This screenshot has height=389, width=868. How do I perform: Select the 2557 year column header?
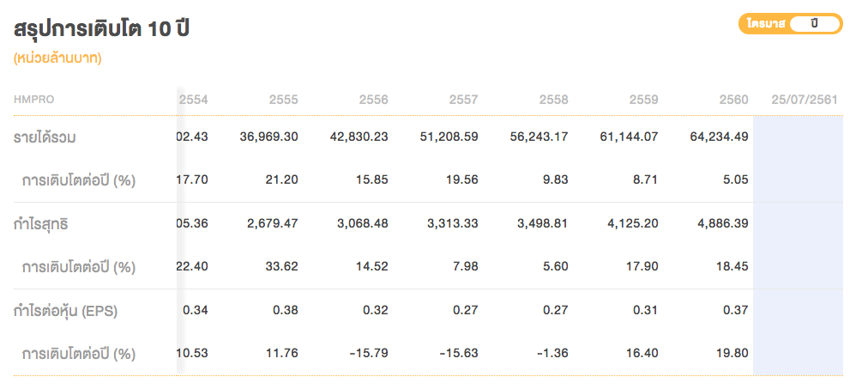pos(463,100)
